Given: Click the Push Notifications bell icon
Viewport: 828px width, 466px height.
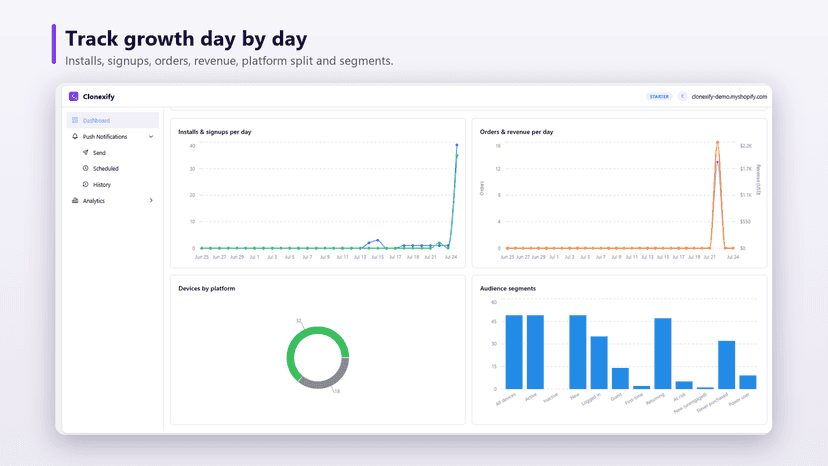Looking at the screenshot, I should pyautogui.click(x=75, y=136).
